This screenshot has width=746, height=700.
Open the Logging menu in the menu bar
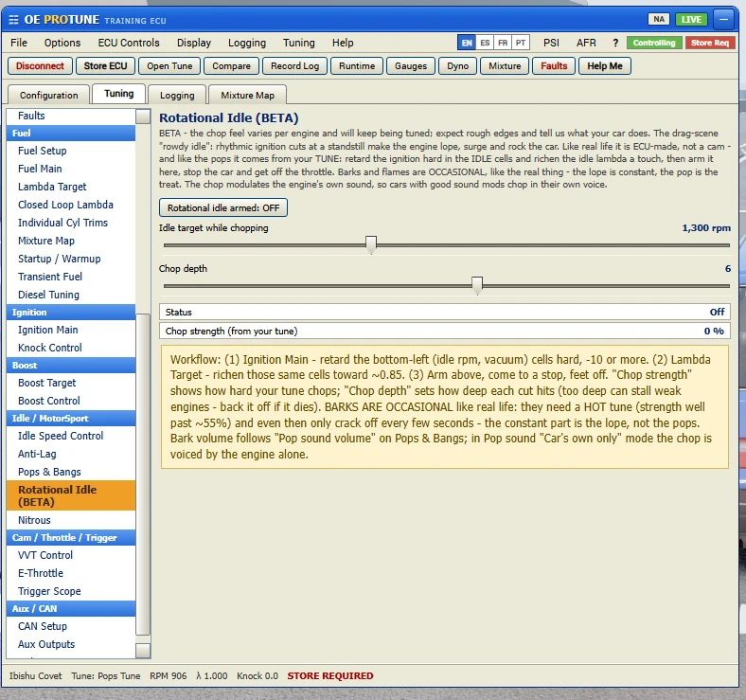[247, 43]
